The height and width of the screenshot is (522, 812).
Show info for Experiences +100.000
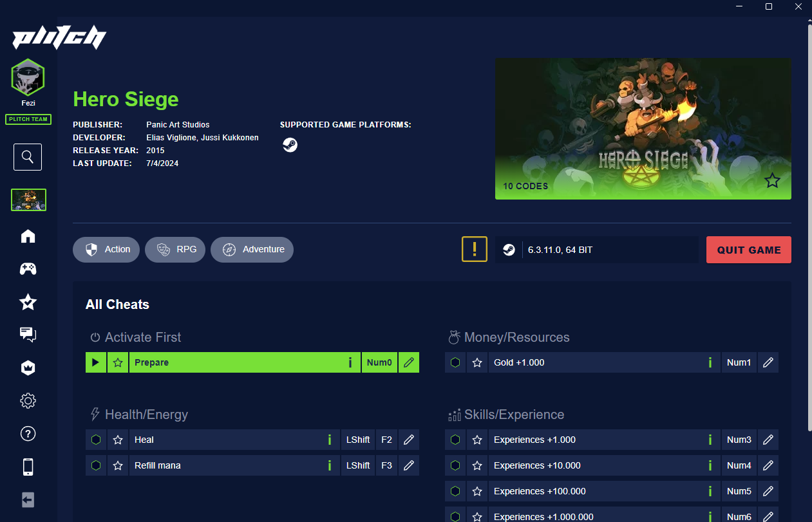point(710,491)
